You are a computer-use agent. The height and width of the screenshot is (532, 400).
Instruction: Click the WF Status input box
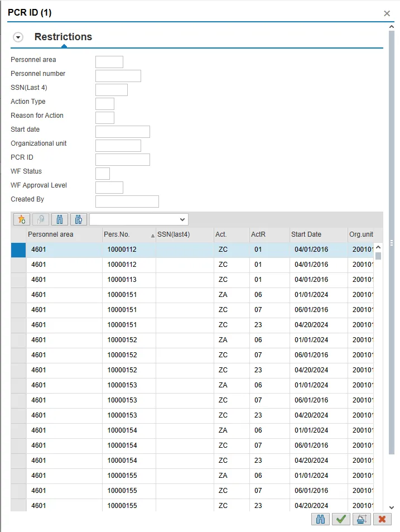(x=103, y=174)
